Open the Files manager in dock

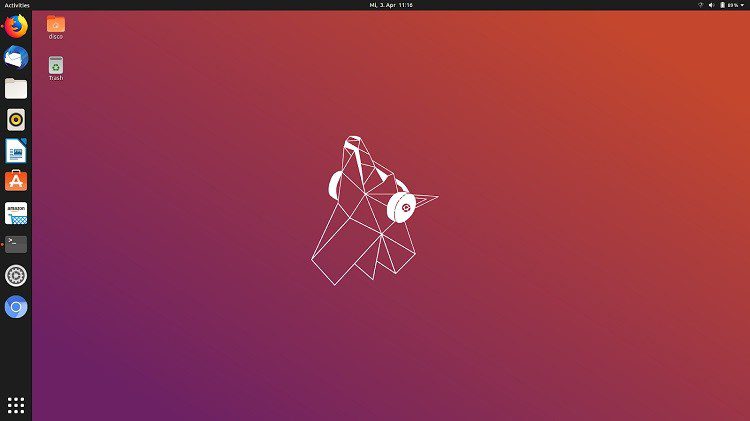point(16,89)
